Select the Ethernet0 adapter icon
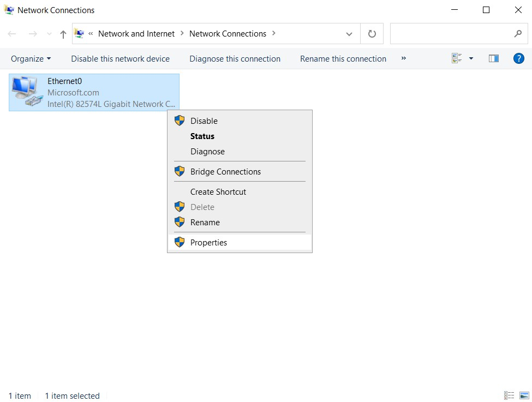This screenshot has width=532, height=402. [x=27, y=92]
